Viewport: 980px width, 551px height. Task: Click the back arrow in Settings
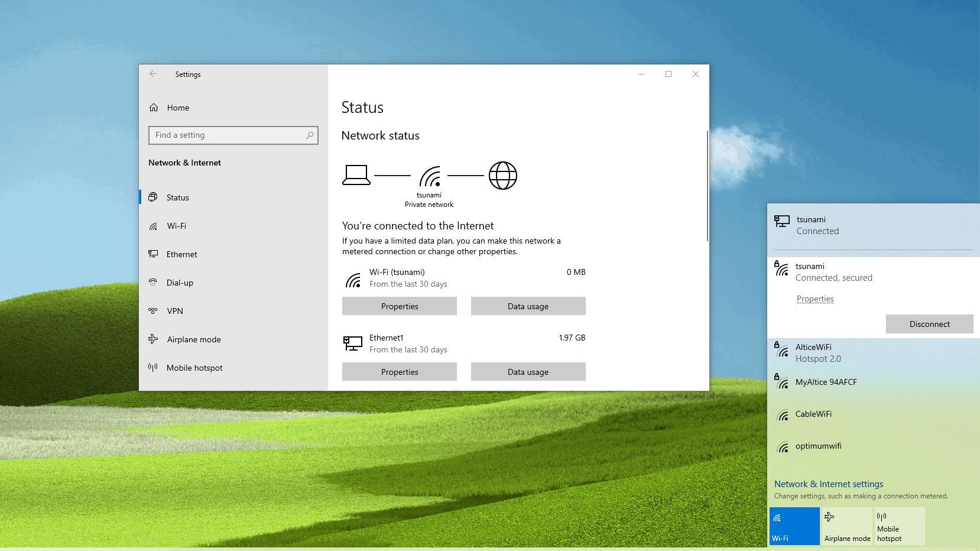pyautogui.click(x=153, y=74)
